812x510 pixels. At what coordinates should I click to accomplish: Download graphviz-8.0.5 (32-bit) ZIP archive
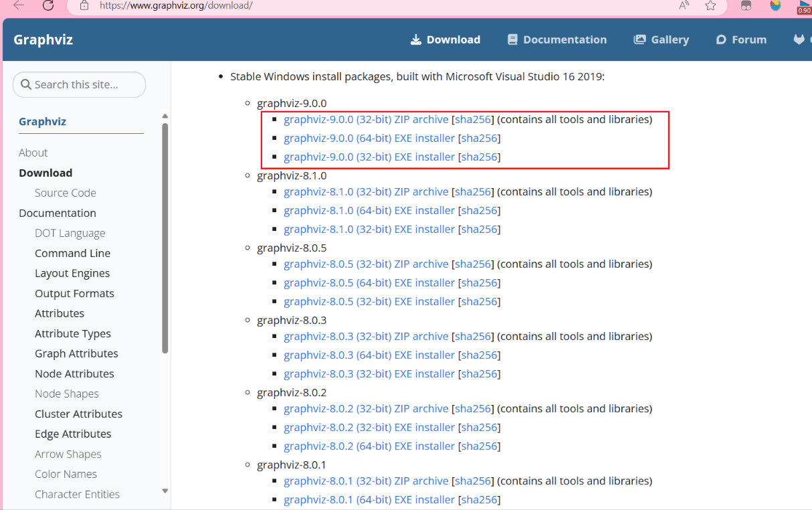point(366,264)
